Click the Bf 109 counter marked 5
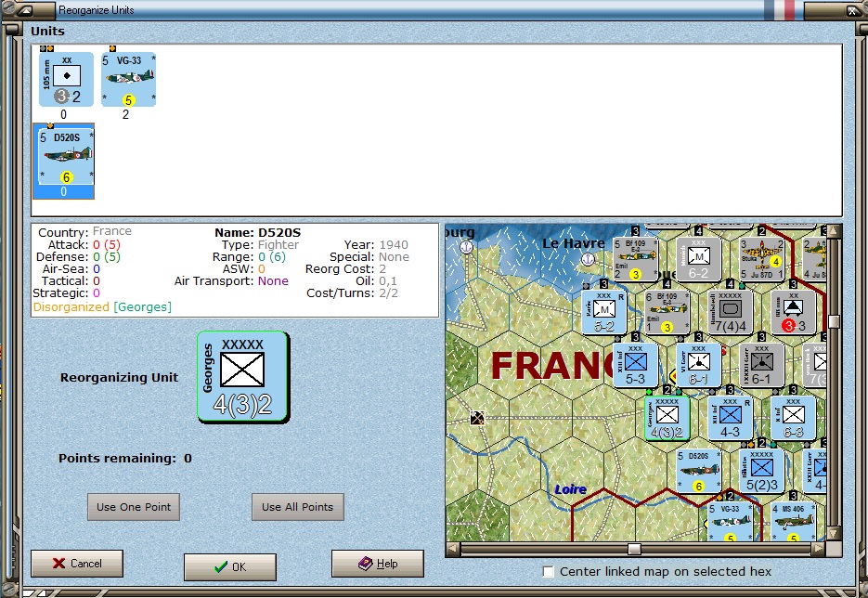This screenshot has height=598, width=868. pos(636,259)
